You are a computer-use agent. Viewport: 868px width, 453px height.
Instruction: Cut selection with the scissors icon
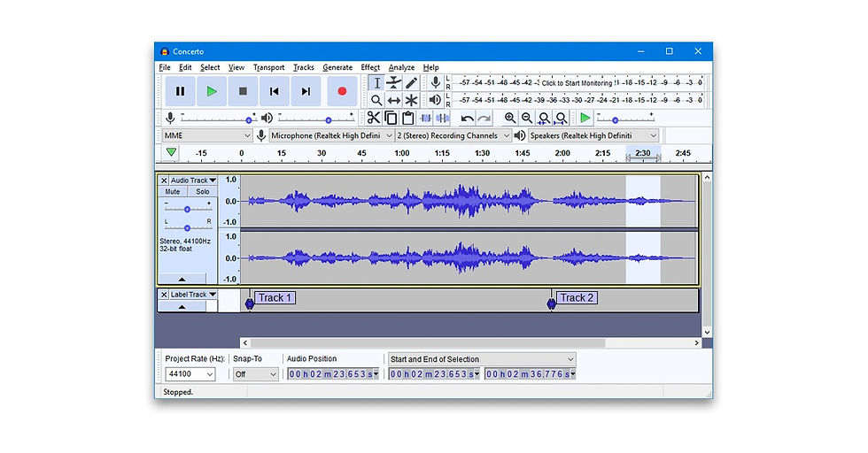(x=374, y=119)
